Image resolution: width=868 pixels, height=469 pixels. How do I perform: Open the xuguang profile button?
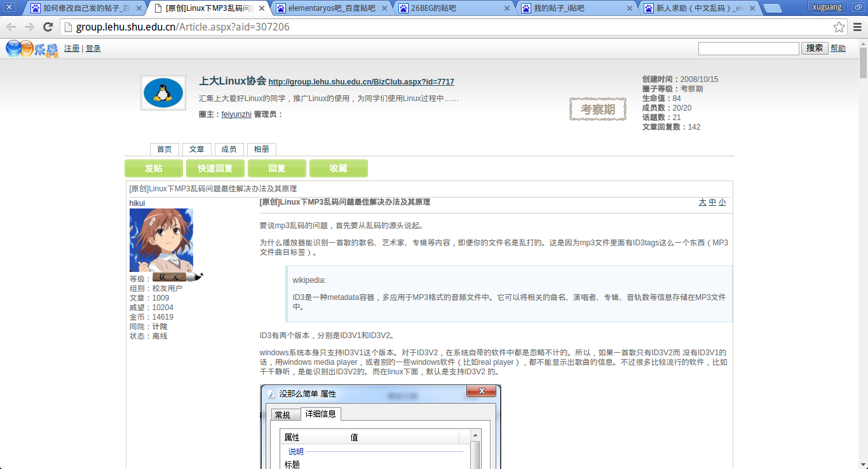827,7
